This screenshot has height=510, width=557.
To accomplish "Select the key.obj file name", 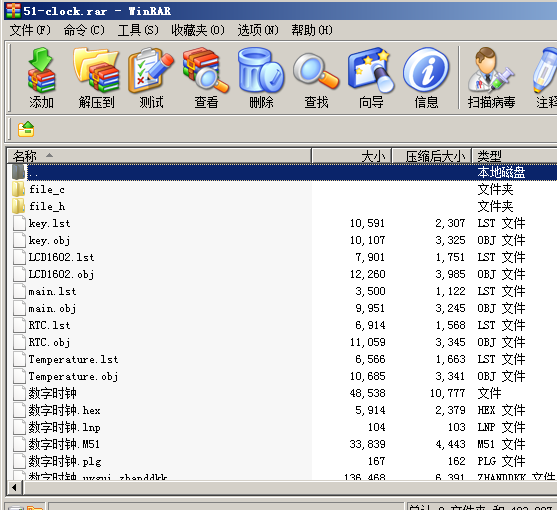I will click(49, 240).
